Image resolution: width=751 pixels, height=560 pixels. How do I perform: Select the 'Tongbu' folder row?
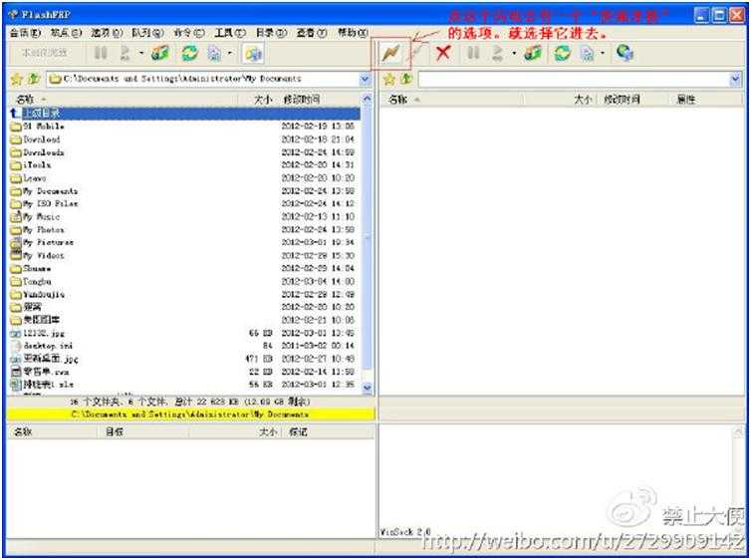pos(185,282)
